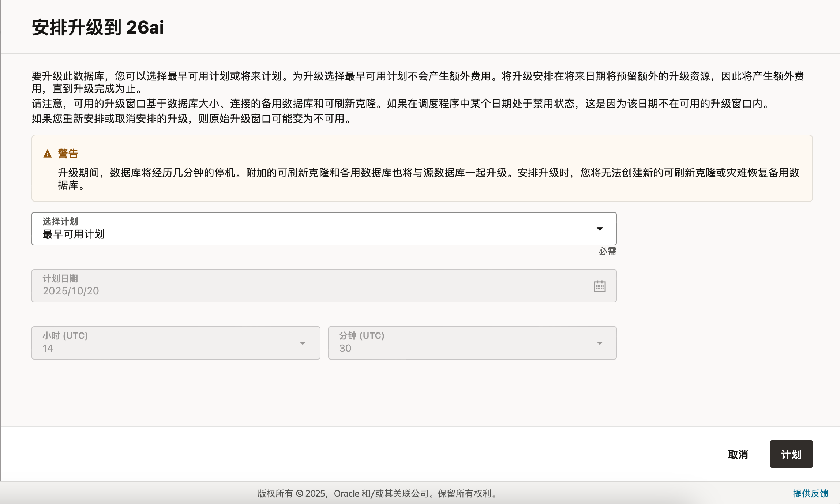
Task: Click the warning triangle icon
Action: 48,154
